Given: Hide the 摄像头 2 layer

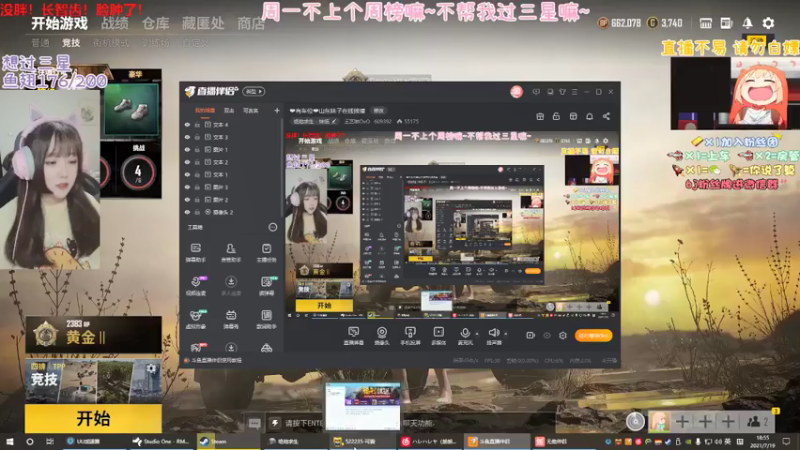Looking at the screenshot, I should pos(187,212).
